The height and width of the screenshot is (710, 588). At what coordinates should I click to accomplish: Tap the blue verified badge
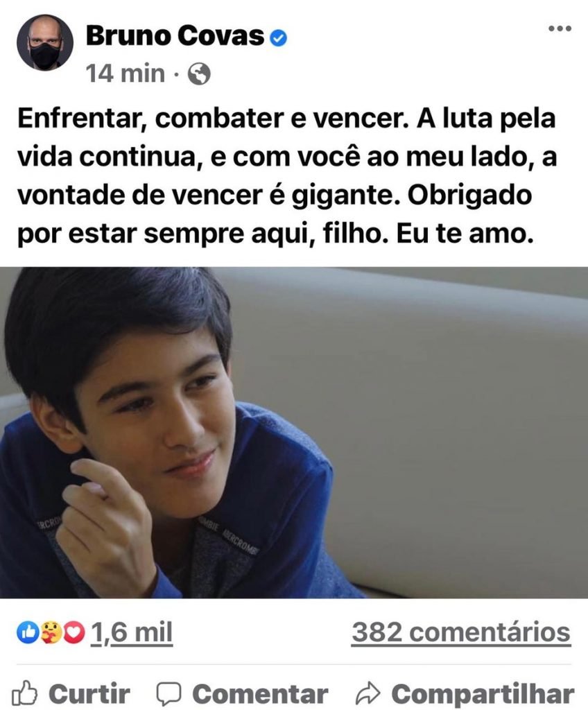pyautogui.click(x=278, y=38)
